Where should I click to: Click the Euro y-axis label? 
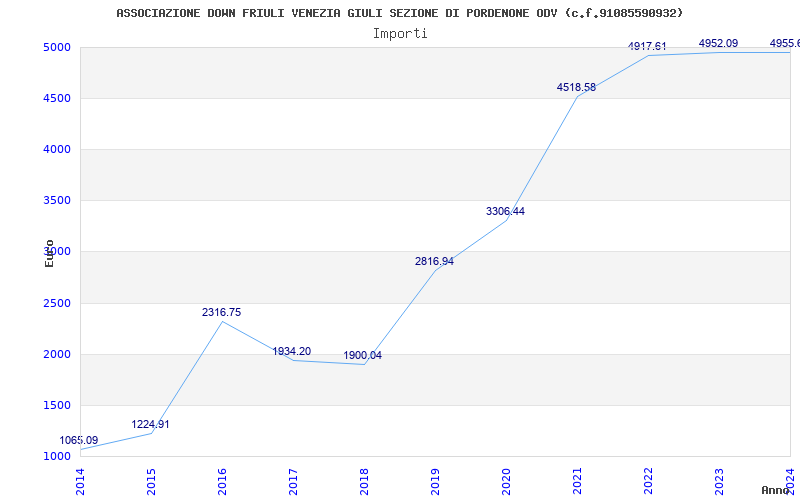(49, 254)
